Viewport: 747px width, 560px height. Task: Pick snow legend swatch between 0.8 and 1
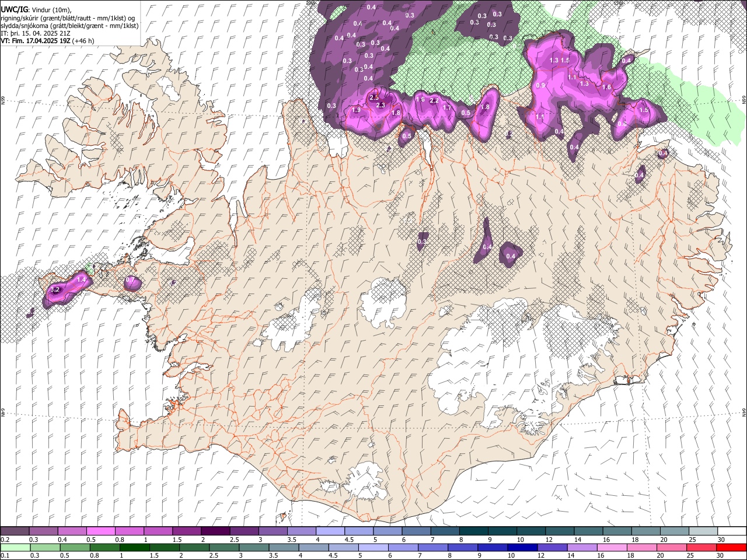[129, 531]
